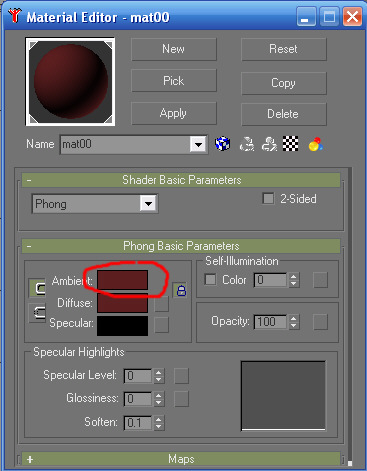Click the second greyed-out arrow navigation icon
367x471 pixels.
269,144
